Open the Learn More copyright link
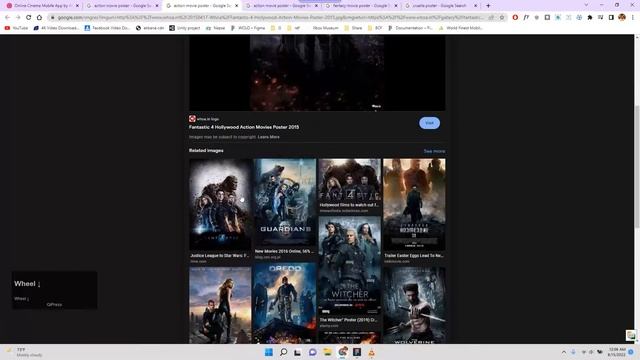640x360 pixels. [x=269, y=137]
